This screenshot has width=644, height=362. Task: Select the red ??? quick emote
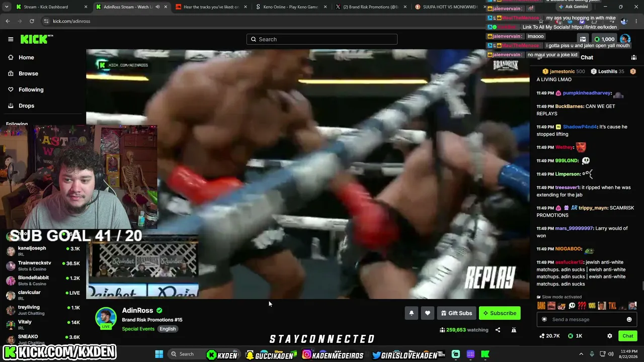(582, 306)
